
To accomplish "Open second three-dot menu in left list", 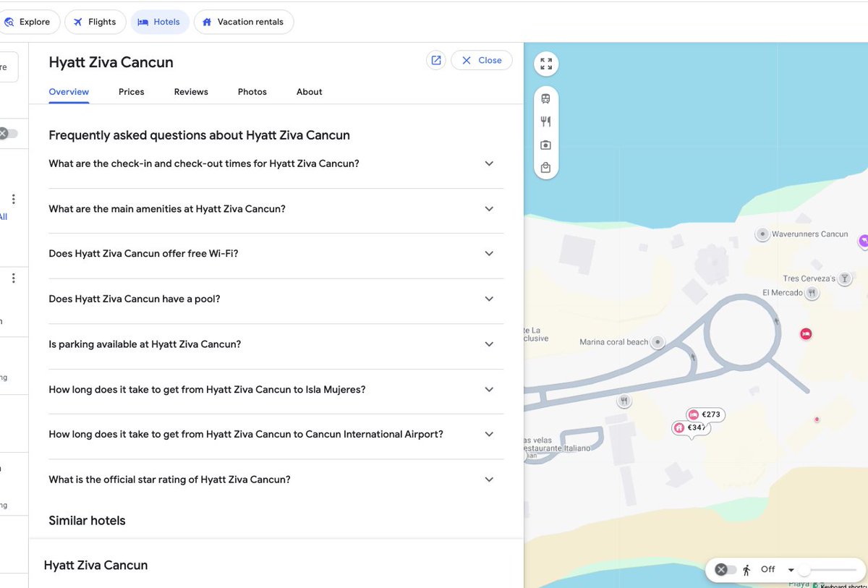I will point(13,278).
